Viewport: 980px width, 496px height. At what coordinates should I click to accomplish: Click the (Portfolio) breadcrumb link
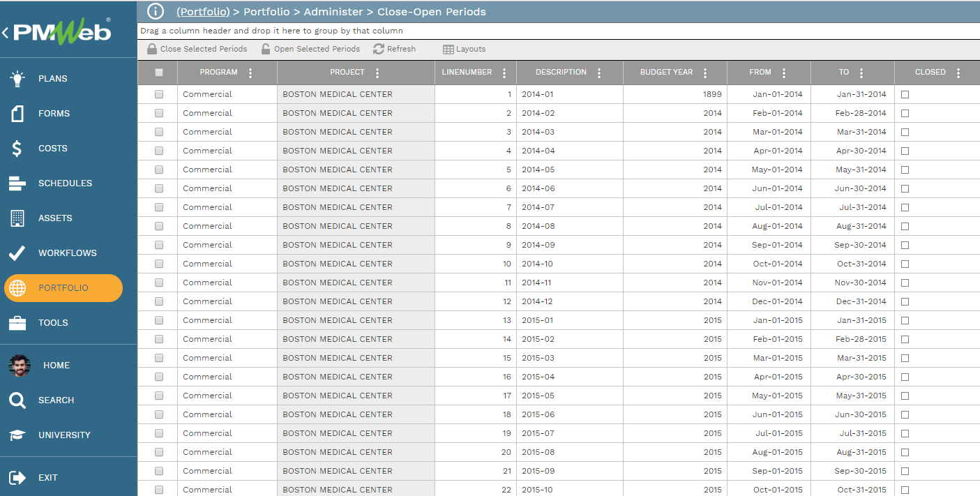coord(203,12)
